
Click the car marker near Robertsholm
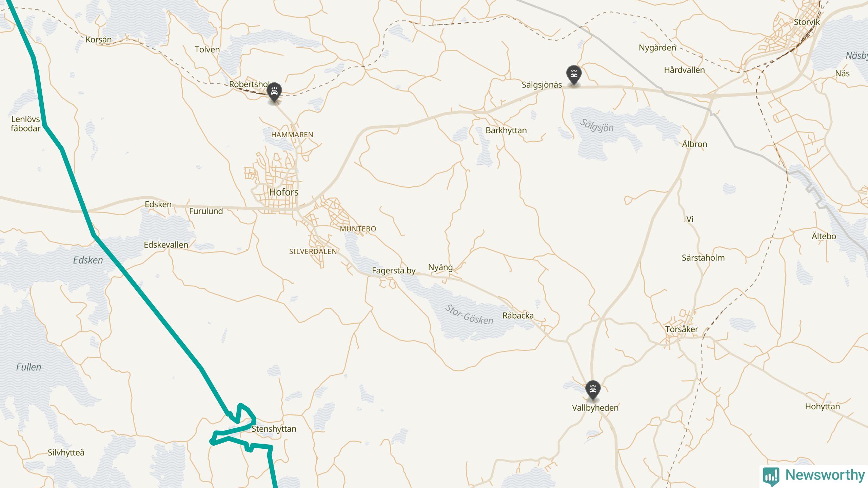coord(274,92)
